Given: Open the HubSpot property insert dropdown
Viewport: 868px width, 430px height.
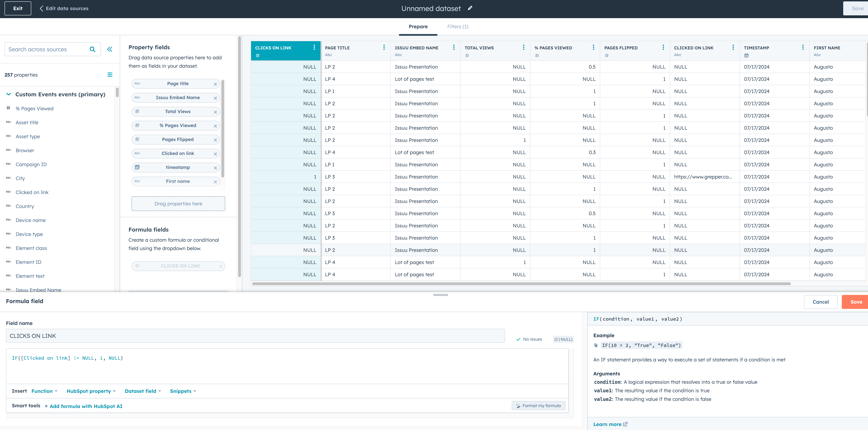Looking at the screenshot, I should pyautogui.click(x=91, y=391).
